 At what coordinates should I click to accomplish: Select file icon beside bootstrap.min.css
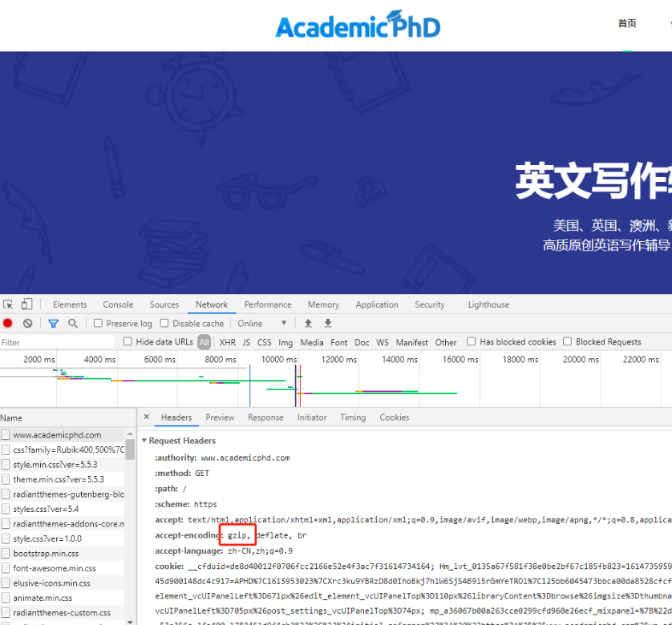click(x=6, y=553)
